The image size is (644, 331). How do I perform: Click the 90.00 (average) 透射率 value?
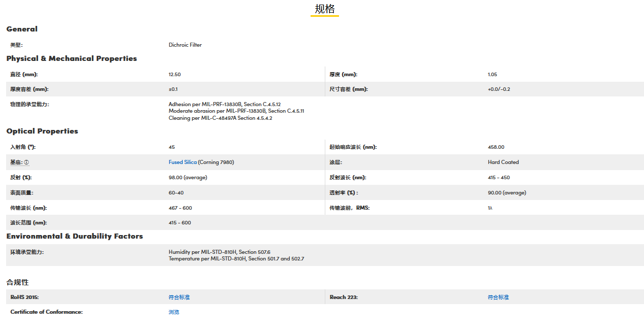coord(506,193)
